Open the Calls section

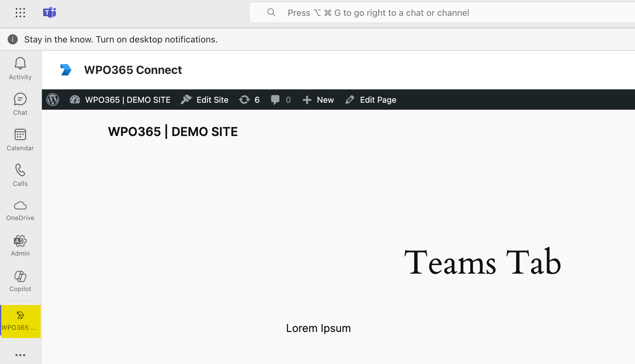20,175
